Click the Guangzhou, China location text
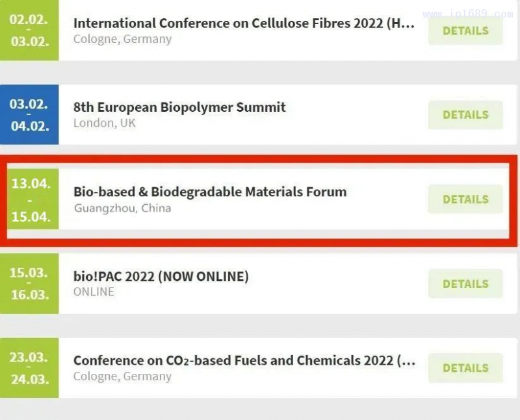The height and width of the screenshot is (420, 520). 122,208
